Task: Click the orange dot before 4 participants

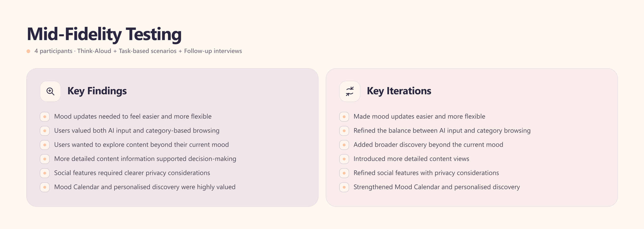Action: (28, 51)
